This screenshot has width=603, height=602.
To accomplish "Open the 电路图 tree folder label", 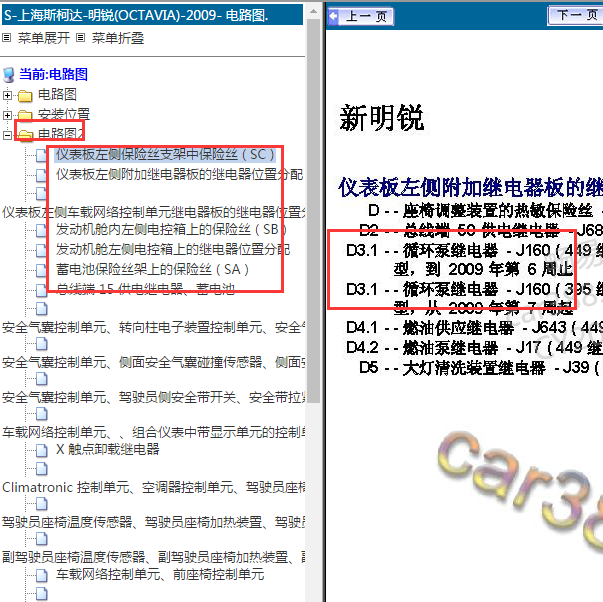I will tap(57, 94).
